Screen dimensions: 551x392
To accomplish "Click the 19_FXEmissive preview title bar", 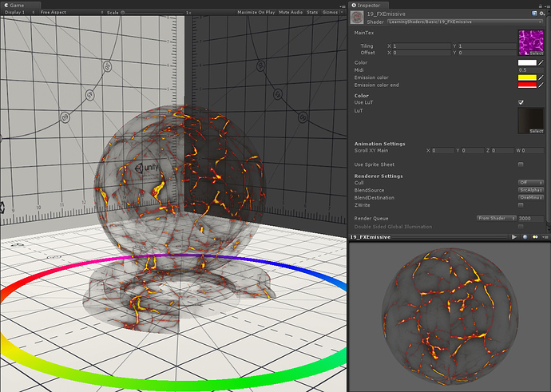I will 429,237.
